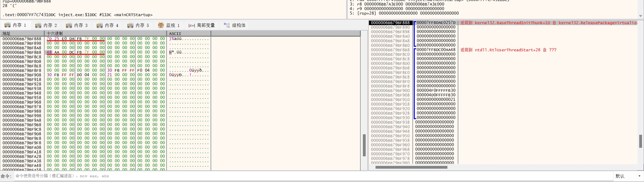Image resolution: width=644 pixels, height=182 pixels.
Task: Click the stack panel horizontal scrollbar thumb
Action: point(411,167)
